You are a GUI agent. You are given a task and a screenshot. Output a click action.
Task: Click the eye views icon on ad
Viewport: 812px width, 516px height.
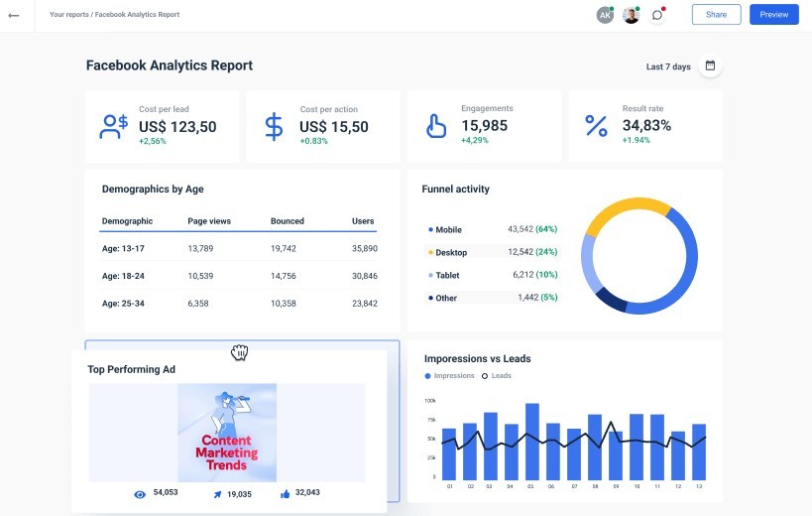point(140,493)
